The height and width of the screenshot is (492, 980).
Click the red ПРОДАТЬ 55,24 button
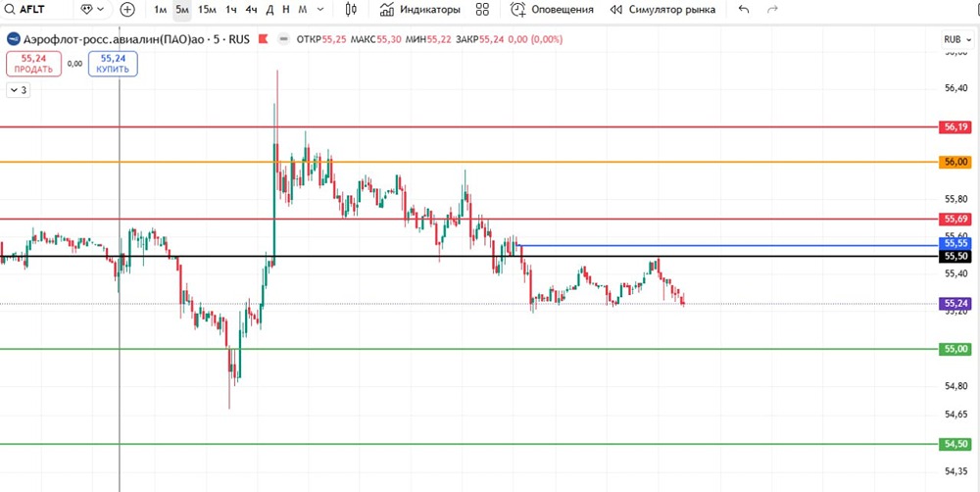coord(34,64)
